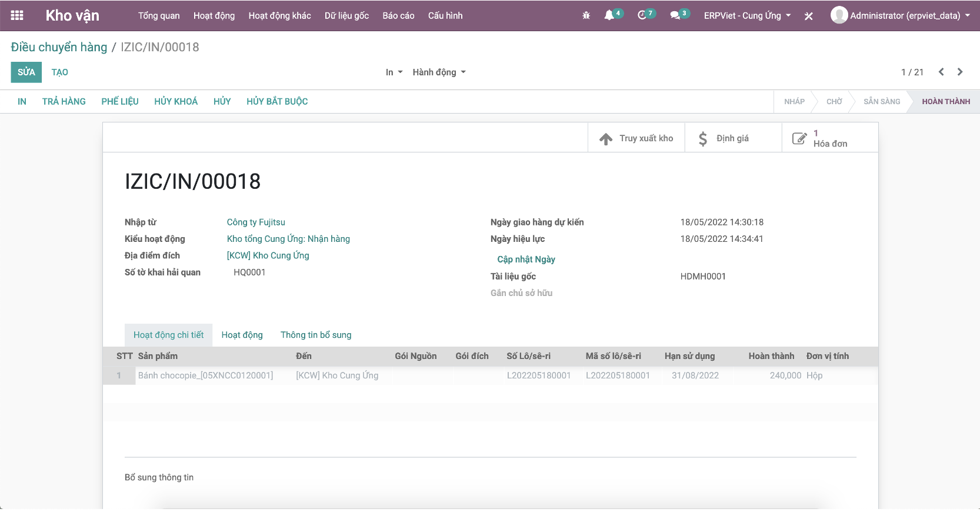Go to the previous record arrow

click(x=941, y=72)
